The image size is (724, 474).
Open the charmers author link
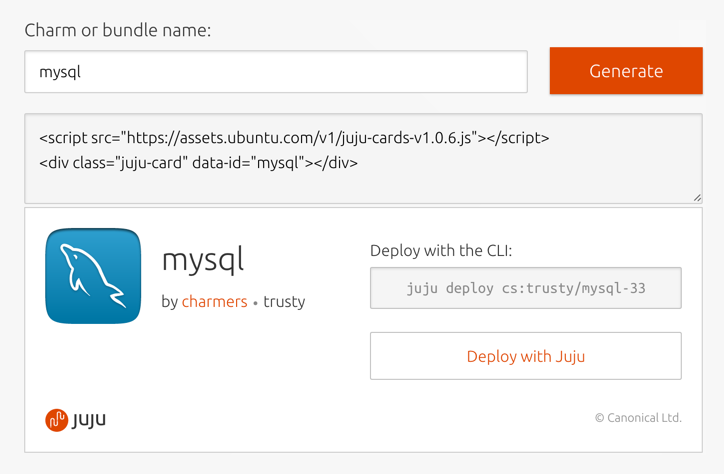215,301
